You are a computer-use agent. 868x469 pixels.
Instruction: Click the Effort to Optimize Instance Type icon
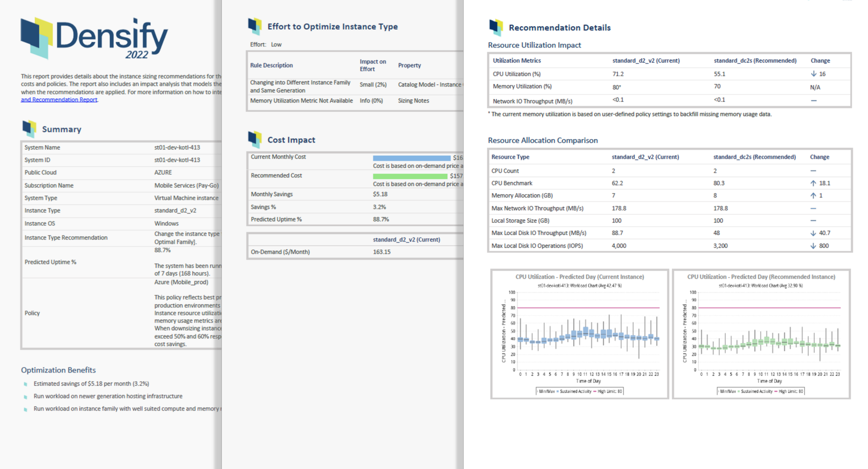point(256,26)
